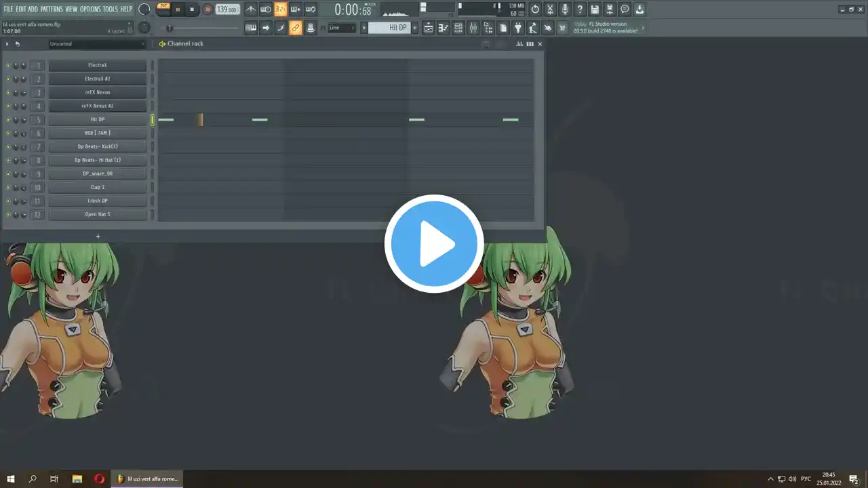Click the large blue play video button

[434, 243]
